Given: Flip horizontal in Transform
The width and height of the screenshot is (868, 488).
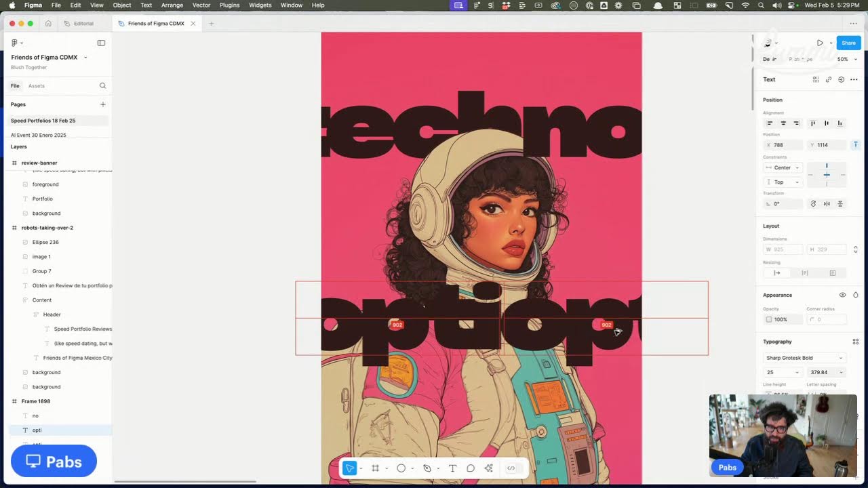Looking at the screenshot, I should tap(827, 204).
